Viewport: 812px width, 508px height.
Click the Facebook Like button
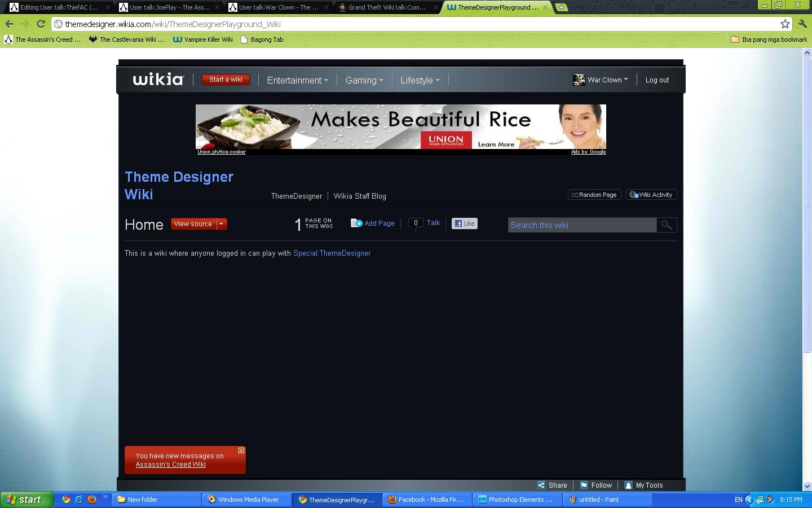tap(465, 224)
